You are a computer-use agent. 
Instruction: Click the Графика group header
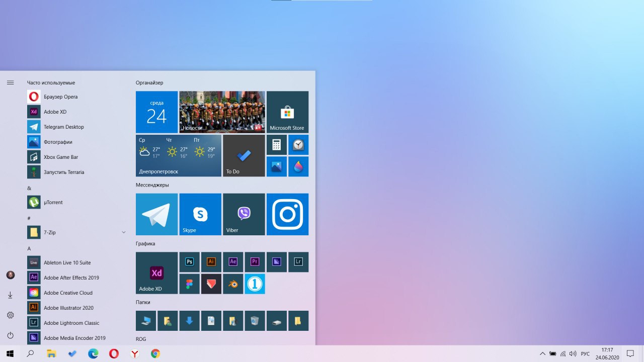point(145,244)
